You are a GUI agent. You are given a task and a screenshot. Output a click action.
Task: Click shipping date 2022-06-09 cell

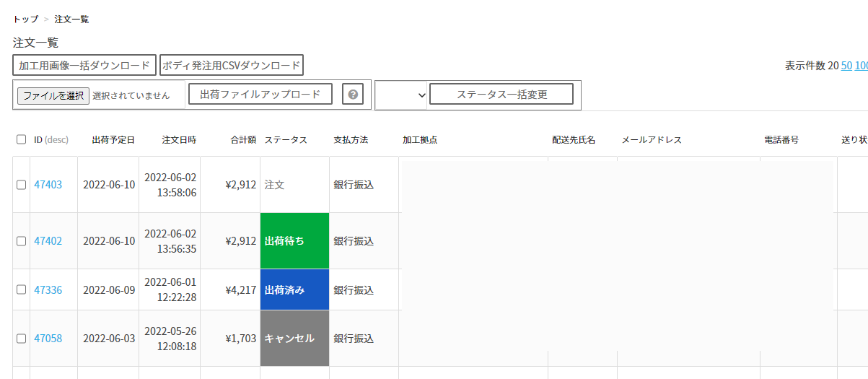(x=109, y=290)
